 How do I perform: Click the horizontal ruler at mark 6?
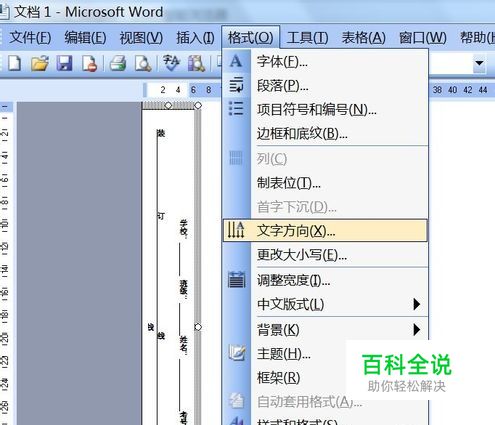(193, 90)
